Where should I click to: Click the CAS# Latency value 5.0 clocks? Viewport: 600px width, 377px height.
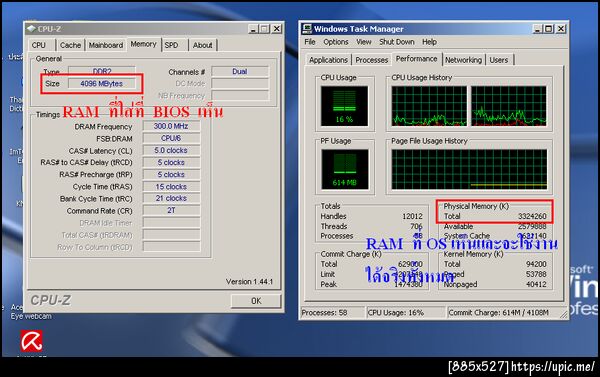(171, 150)
